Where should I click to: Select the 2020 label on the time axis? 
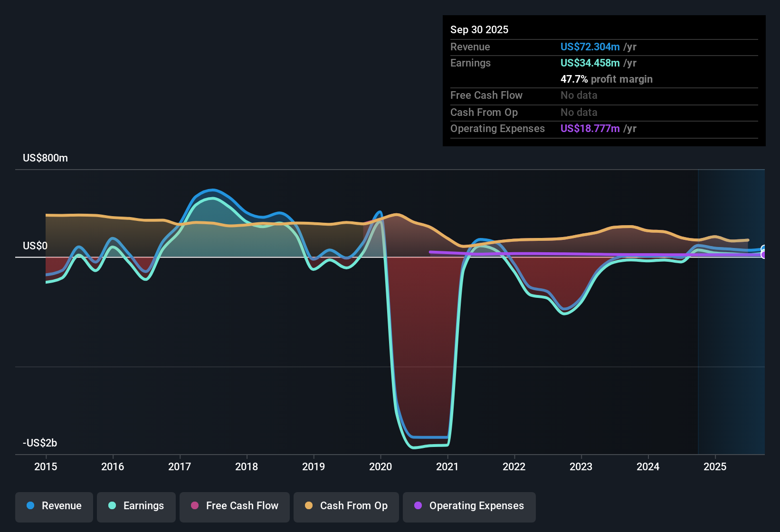point(380,467)
